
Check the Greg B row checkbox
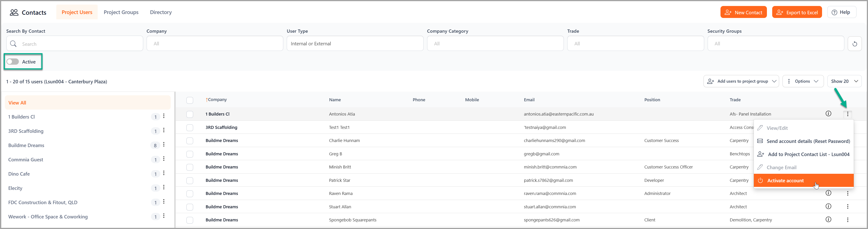(x=190, y=154)
